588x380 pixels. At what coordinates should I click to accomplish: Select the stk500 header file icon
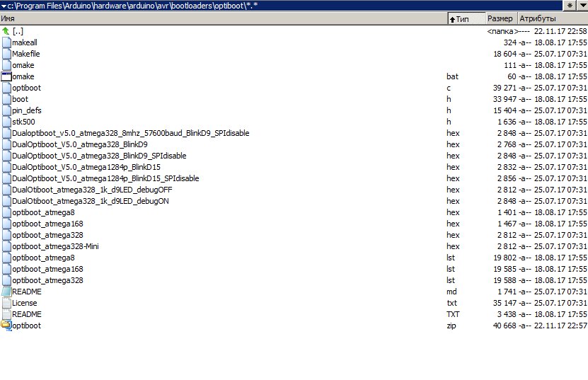click(6, 122)
